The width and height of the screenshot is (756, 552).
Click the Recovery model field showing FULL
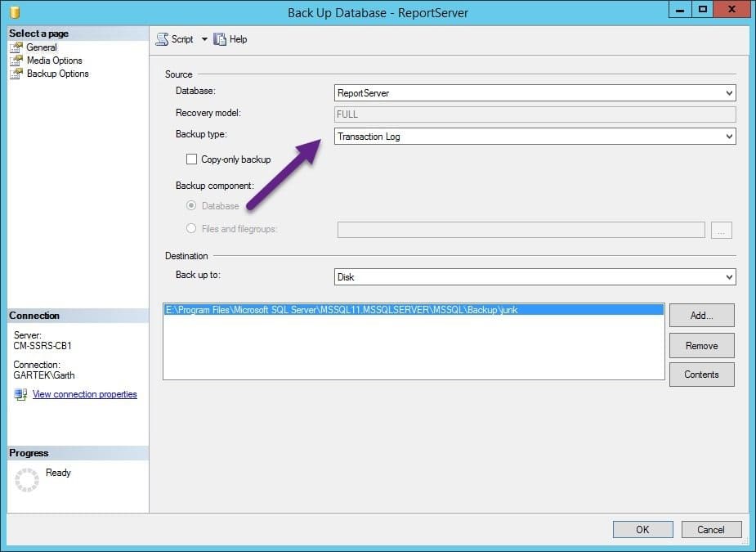pyautogui.click(x=535, y=114)
